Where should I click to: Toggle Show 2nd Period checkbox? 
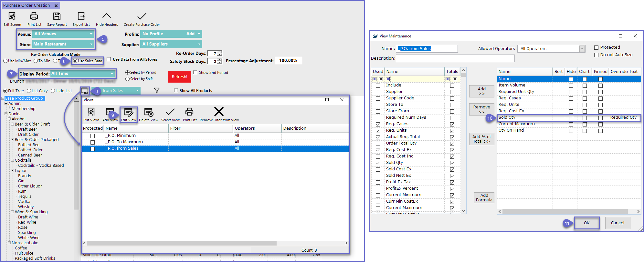(195, 72)
